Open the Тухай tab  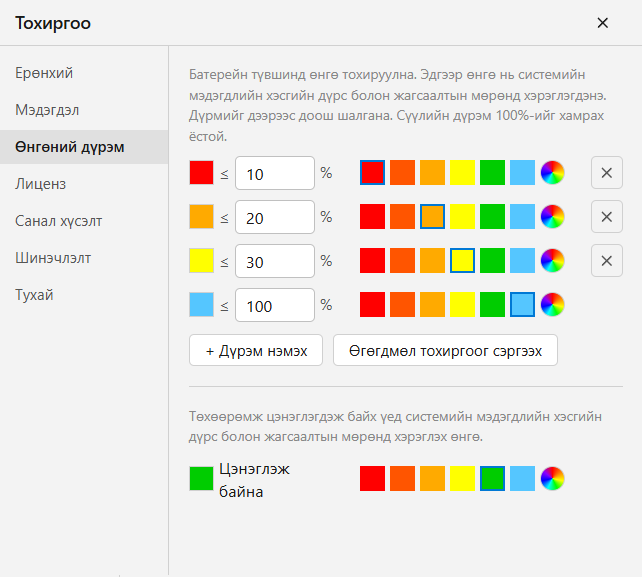84,295
